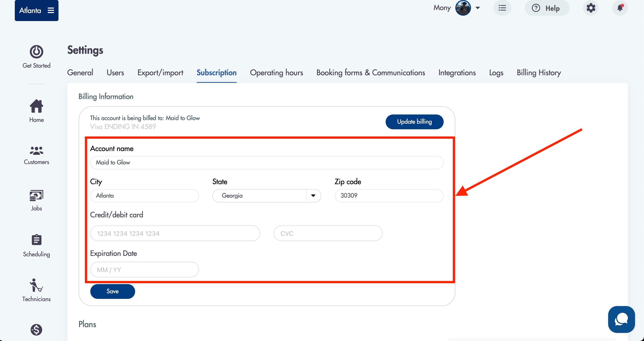Click the Visa ENDING IN 4589 text
This screenshot has height=341, width=644.
tap(123, 127)
